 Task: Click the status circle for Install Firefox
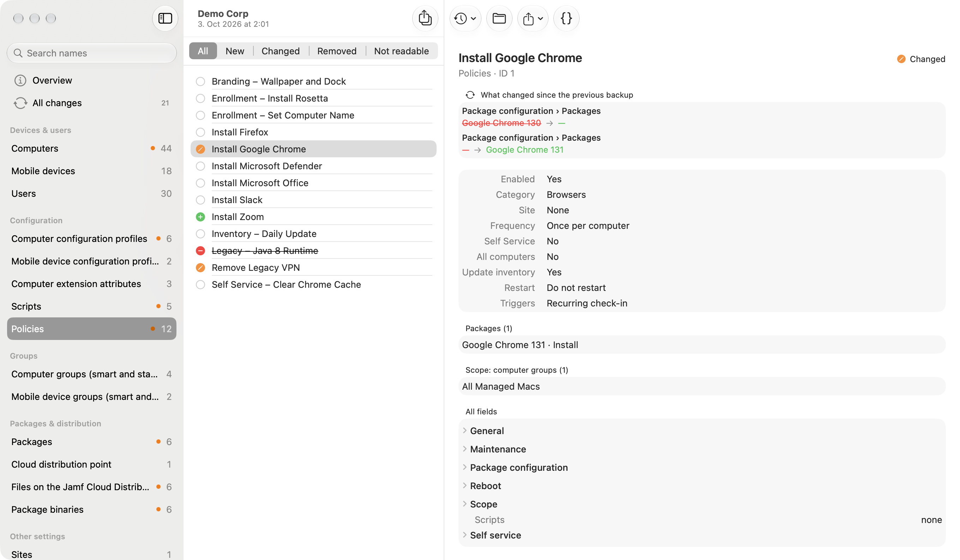(x=200, y=132)
